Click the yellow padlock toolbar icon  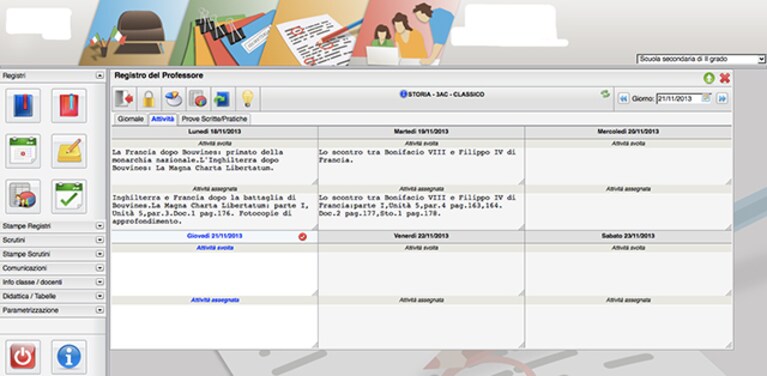point(149,99)
